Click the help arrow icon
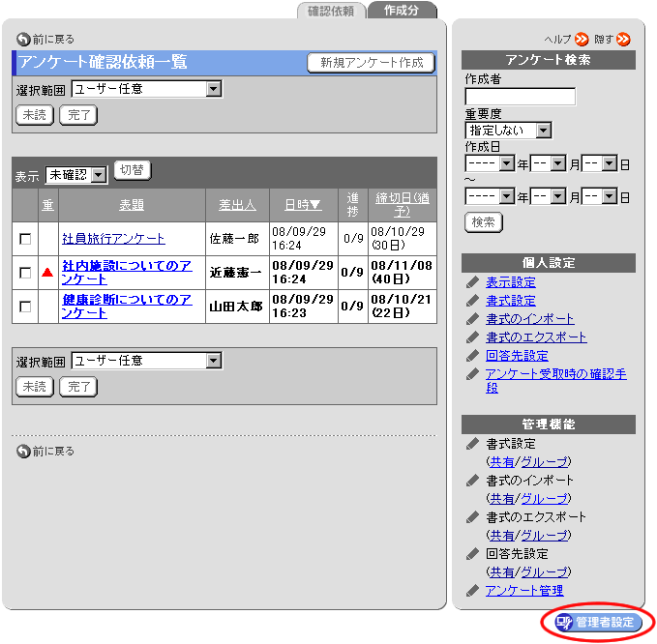Viewport: 657px width, 644px height. click(581, 40)
